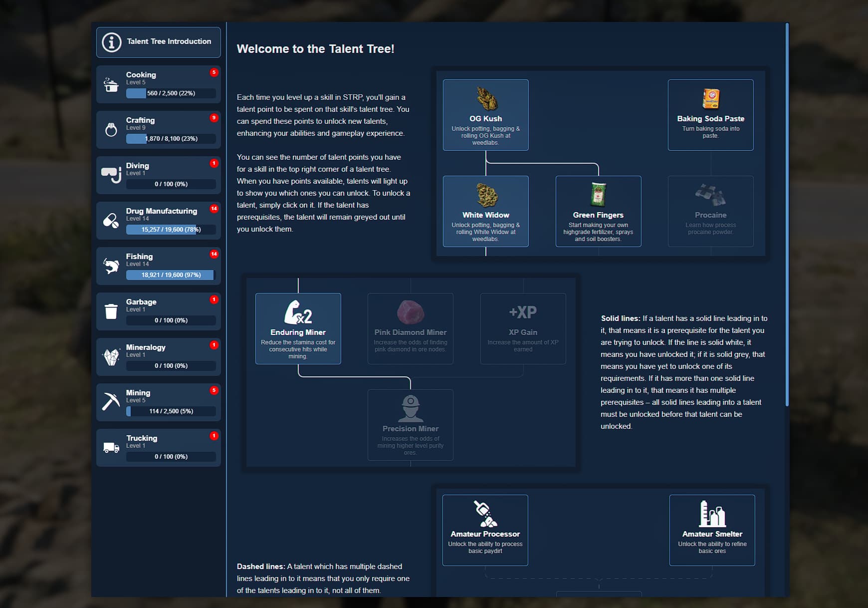Image resolution: width=868 pixels, height=608 pixels.
Task: Click the Amateur Processor shovel icon
Action: [x=485, y=514]
